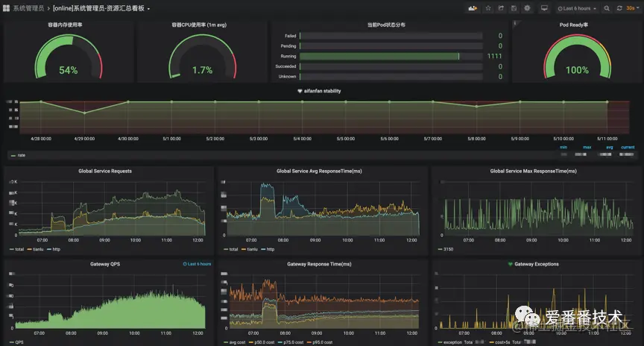
Task: Click the heart icon beside aifanfan stability
Action: tap(300, 91)
